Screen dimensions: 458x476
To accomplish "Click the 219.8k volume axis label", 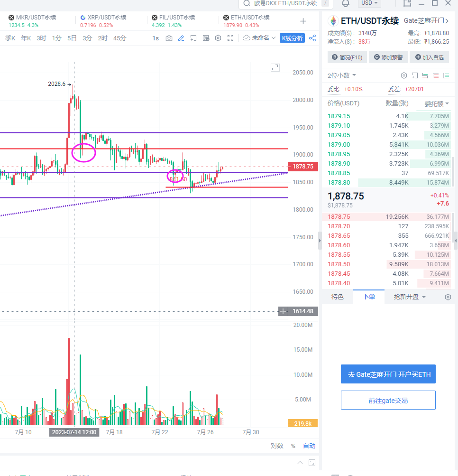I will tap(302, 423).
